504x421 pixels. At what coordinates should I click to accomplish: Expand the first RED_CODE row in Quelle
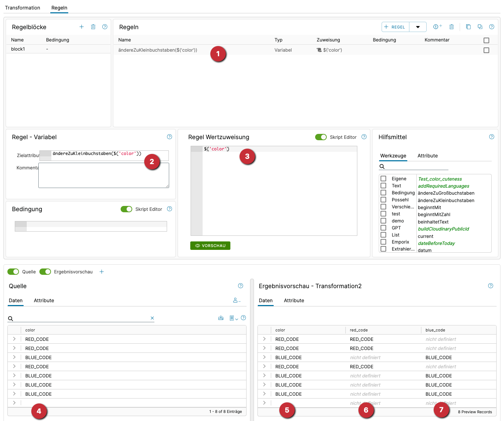[14, 339]
